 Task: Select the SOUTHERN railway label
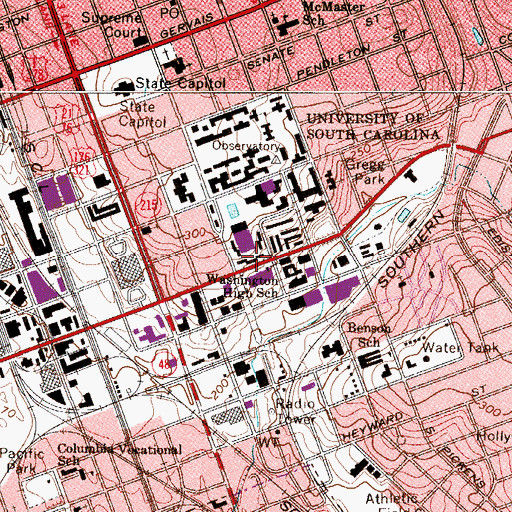pyautogui.click(x=411, y=249)
